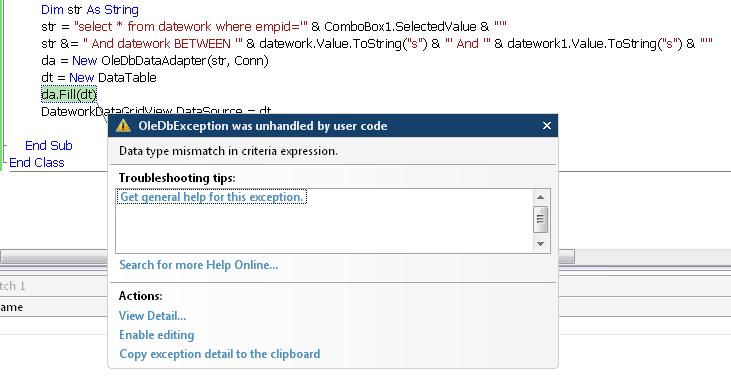The height and width of the screenshot is (384, 731).
Task: Click the troubleshooting tips scrollbar thumb
Action: point(540,219)
